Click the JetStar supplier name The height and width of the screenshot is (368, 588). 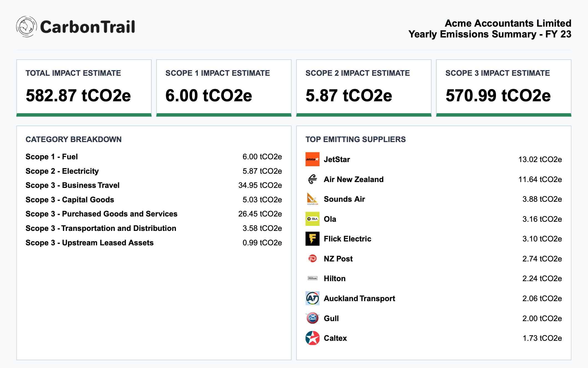pos(337,160)
